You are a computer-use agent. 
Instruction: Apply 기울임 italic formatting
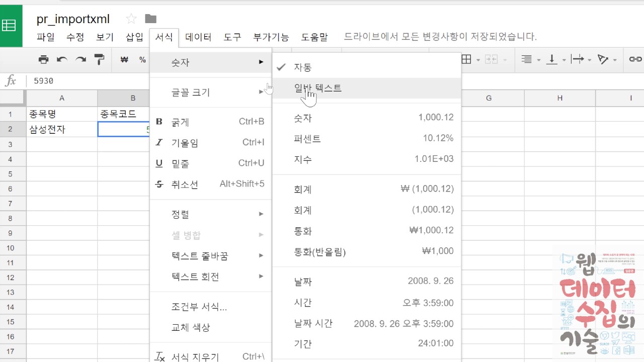pos(210,143)
